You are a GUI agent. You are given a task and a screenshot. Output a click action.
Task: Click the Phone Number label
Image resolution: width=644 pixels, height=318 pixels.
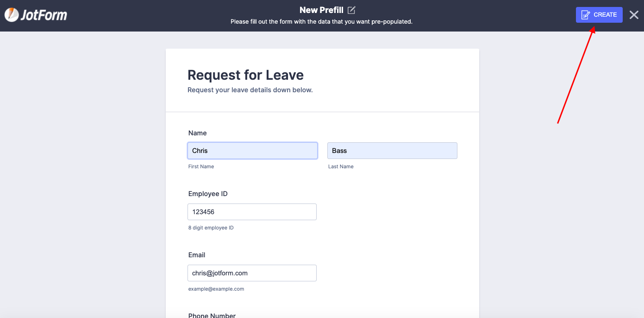click(212, 315)
